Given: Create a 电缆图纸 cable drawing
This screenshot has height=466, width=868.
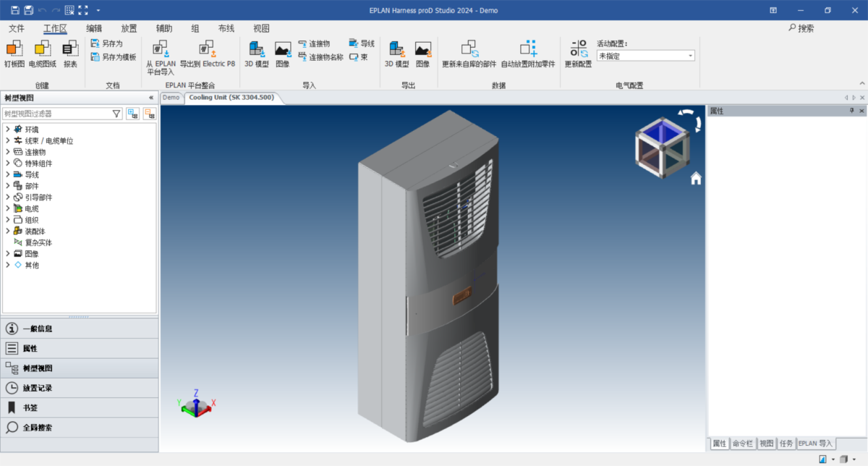Looking at the screenshot, I should click(x=43, y=54).
